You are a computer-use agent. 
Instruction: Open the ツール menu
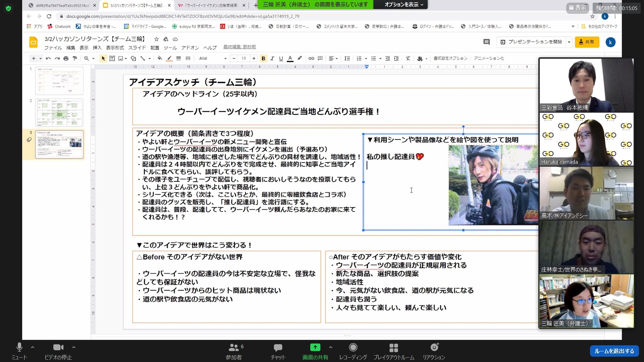coord(170,48)
